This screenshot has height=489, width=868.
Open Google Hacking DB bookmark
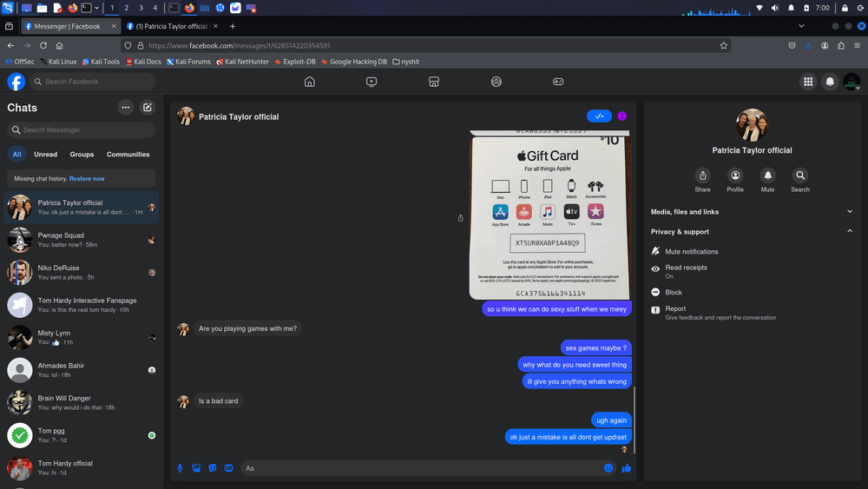[x=354, y=62]
